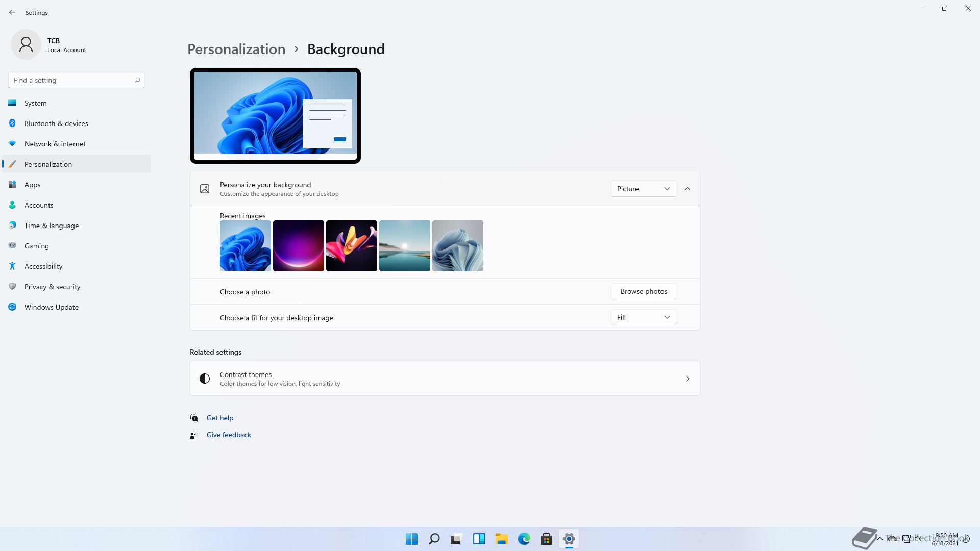Go to System settings
The image size is (980, 551).
point(77,103)
